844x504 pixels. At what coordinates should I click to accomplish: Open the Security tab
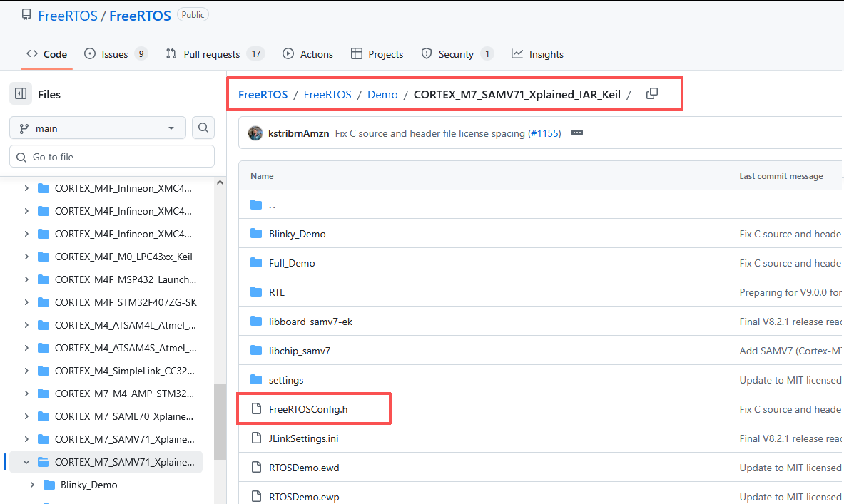click(457, 53)
